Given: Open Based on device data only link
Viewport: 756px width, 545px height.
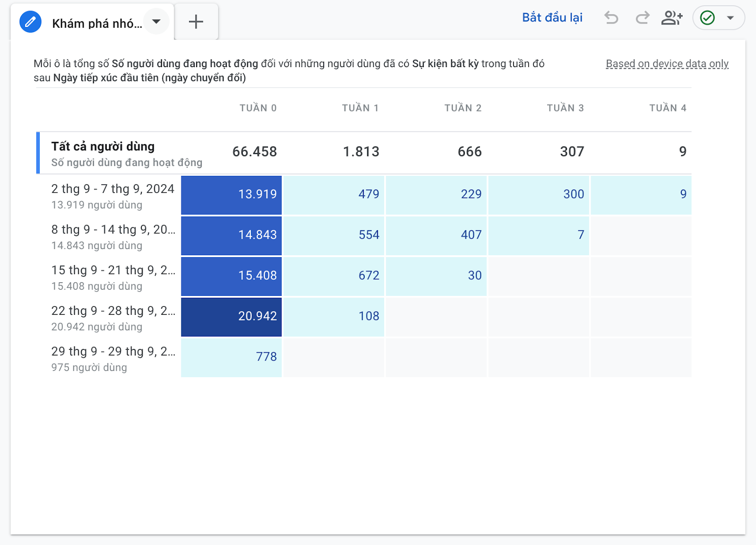Looking at the screenshot, I should [x=667, y=64].
